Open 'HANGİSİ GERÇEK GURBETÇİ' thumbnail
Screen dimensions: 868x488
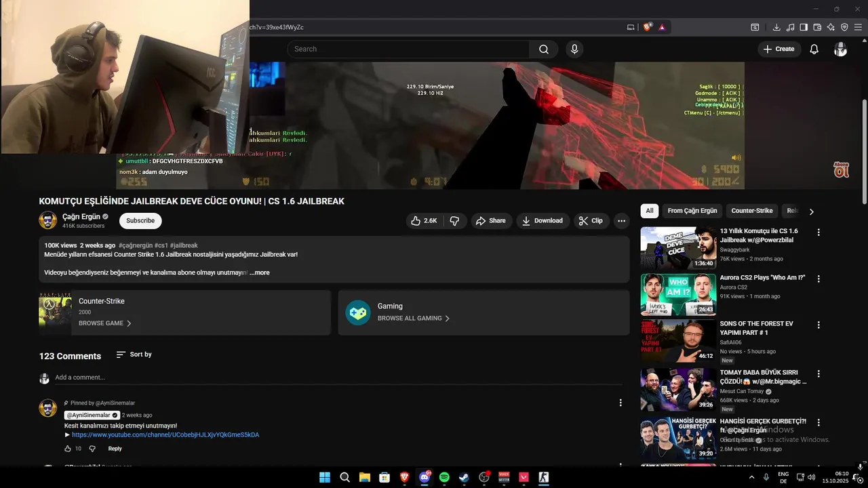[x=678, y=439]
